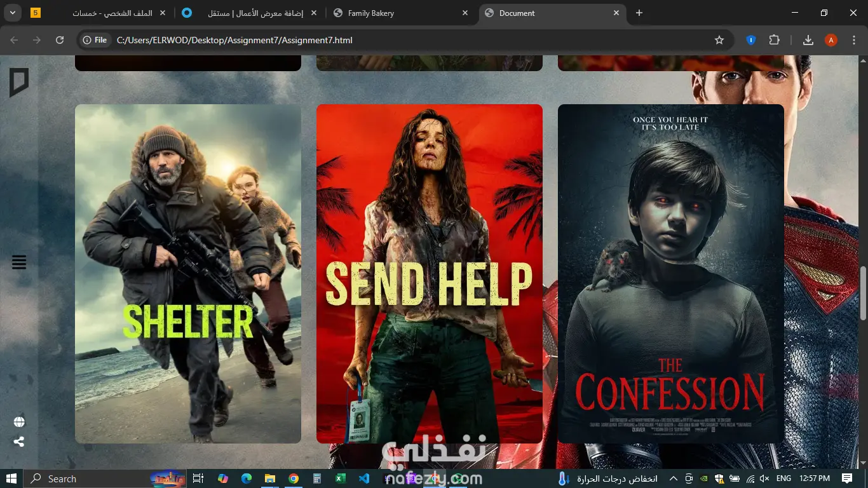
Task: Click the share icon in the left sidebar
Action: 19,442
